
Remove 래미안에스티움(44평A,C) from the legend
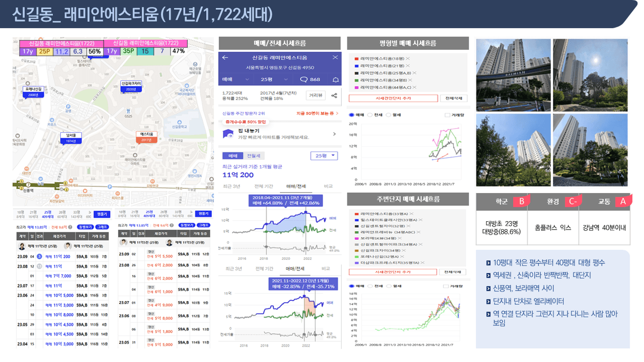[414, 87]
